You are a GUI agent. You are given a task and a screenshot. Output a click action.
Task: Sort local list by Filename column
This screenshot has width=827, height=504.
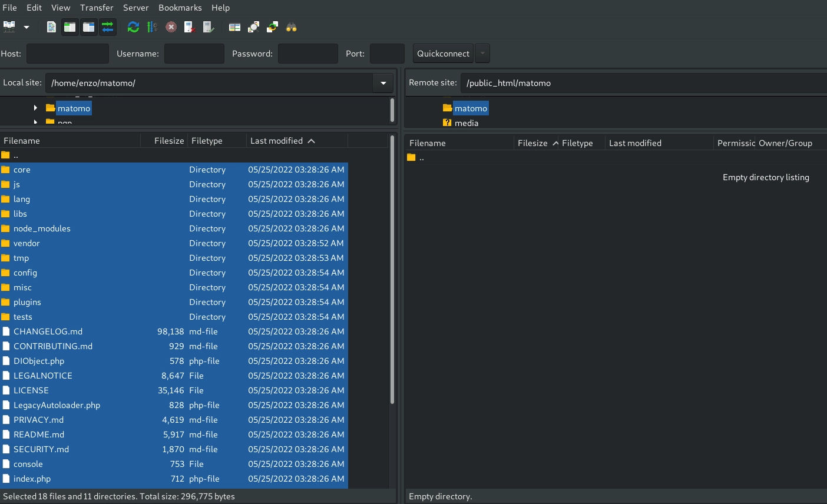point(70,141)
